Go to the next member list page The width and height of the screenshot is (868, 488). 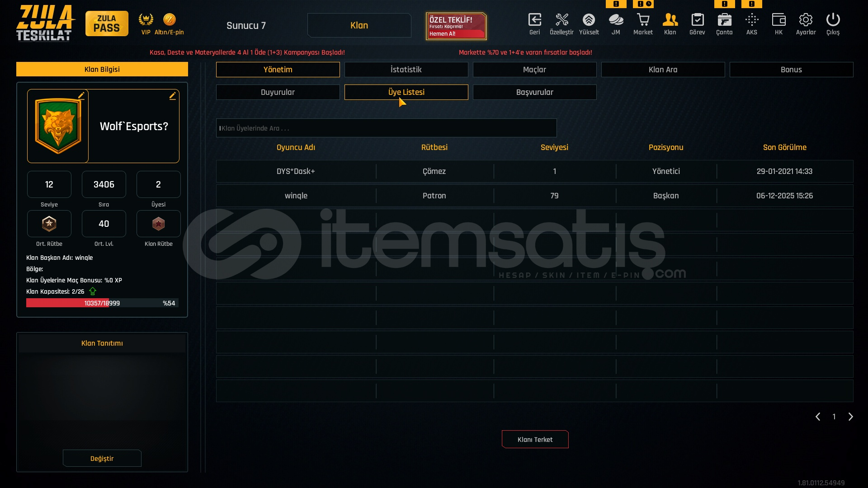850,417
